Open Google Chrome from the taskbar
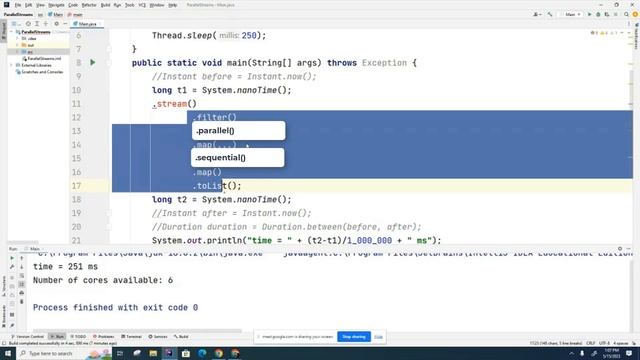Viewport: 640px width, 360px height. [x=219, y=353]
